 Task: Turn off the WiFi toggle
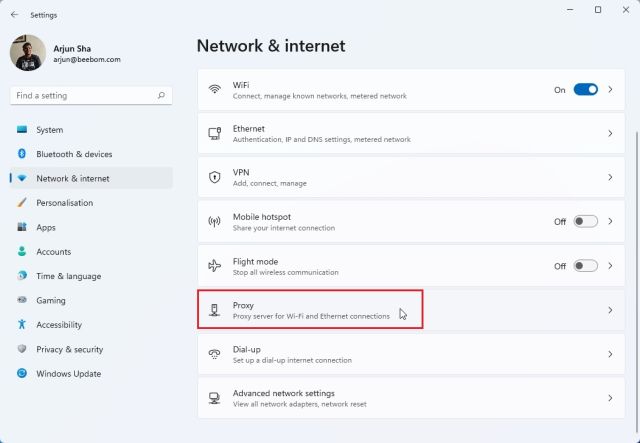[585, 90]
